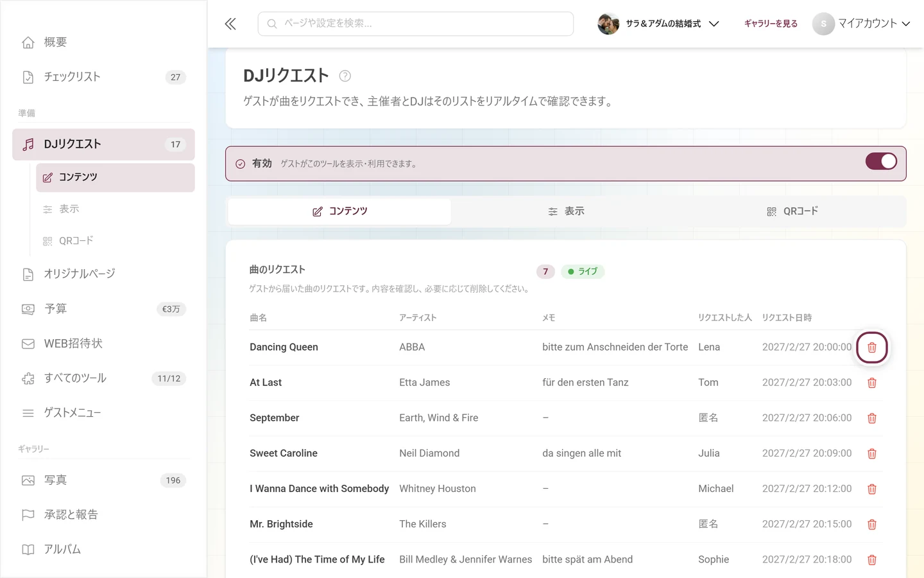The image size is (924, 578).
Task: Click the 2027/2/27 20:12:00 timestamp
Action: pyautogui.click(x=807, y=489)
